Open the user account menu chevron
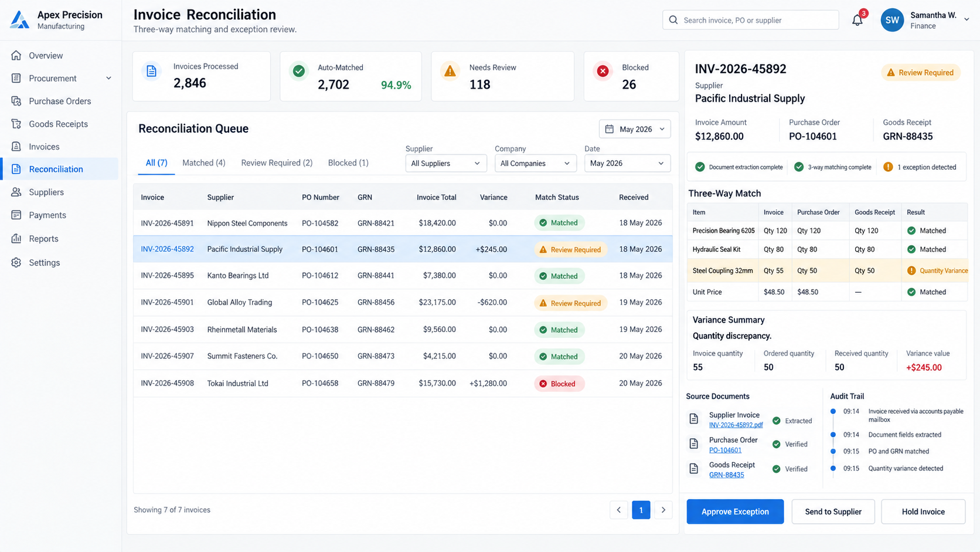Screen dimensions: 980x552 tap(967, 19)
